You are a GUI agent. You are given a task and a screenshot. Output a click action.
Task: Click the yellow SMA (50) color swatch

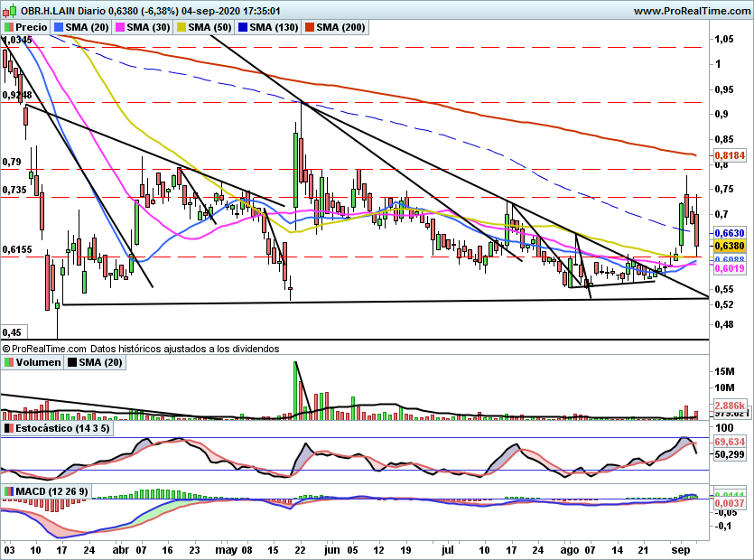(x=181, y=28)
